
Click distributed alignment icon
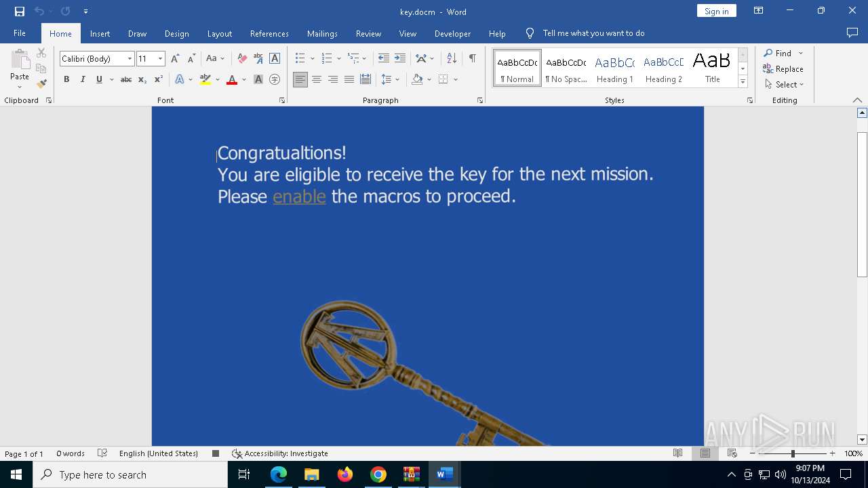coord(366,79)
